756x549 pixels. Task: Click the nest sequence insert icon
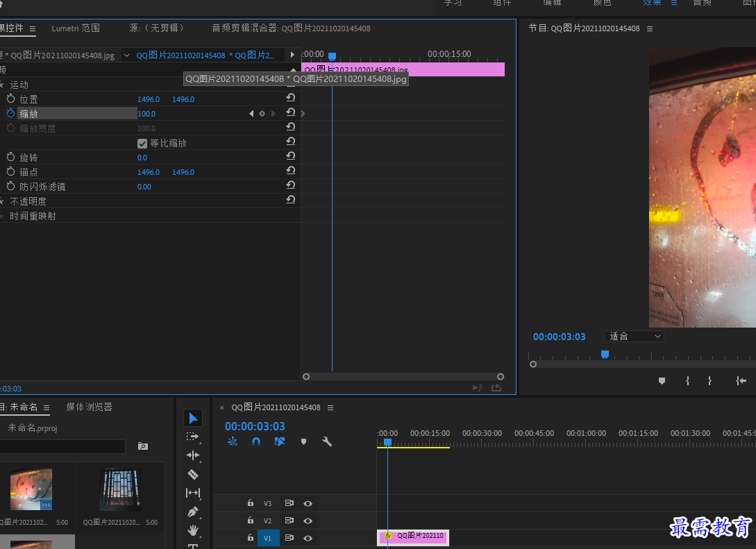coord(233,441)
